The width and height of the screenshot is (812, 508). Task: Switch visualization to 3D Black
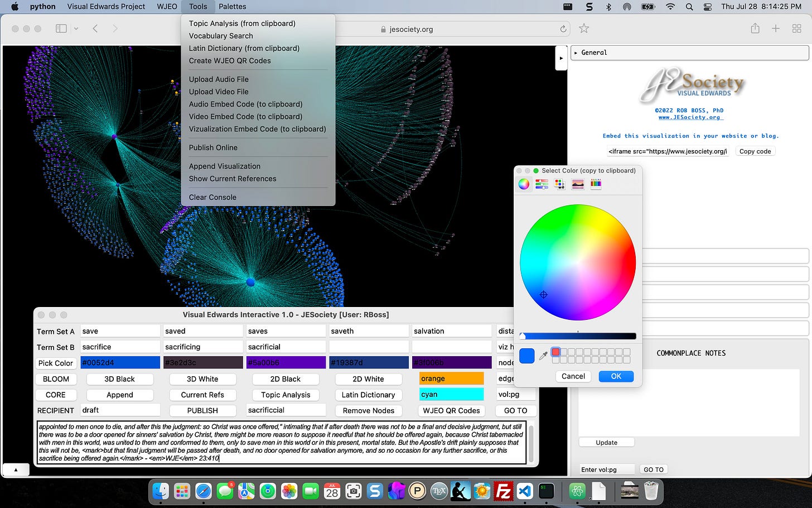coord(120,379)
